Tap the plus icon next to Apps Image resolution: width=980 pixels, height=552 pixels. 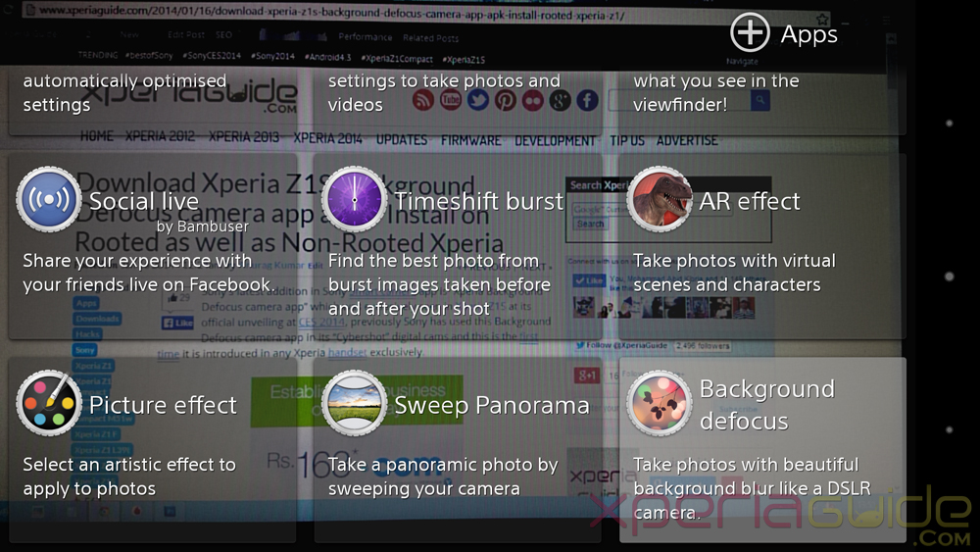point(750,32)
